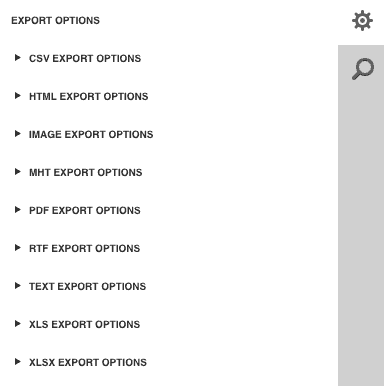384x386 pixels.
Task: Open the magnifier search tab
Action: (x=363, y=69)
